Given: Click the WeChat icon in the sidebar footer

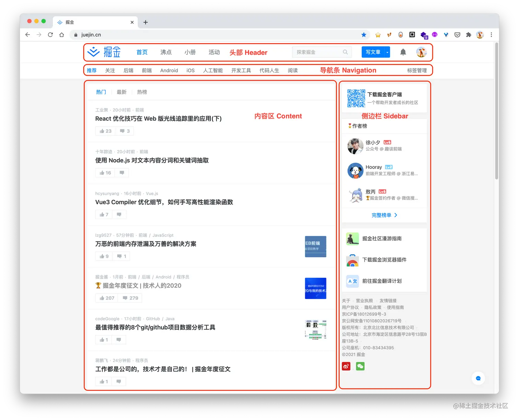Looking at the screenshot, I should [360, 366].
